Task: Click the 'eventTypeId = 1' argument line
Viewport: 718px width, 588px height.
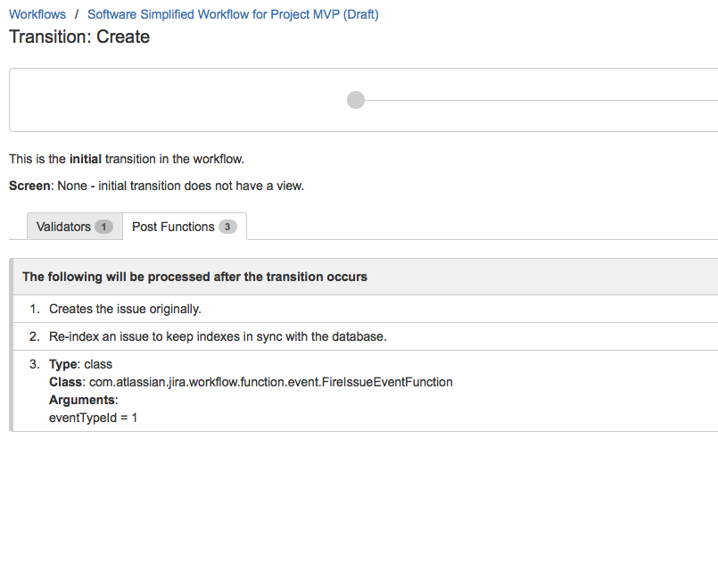Action: pos(93,417)
